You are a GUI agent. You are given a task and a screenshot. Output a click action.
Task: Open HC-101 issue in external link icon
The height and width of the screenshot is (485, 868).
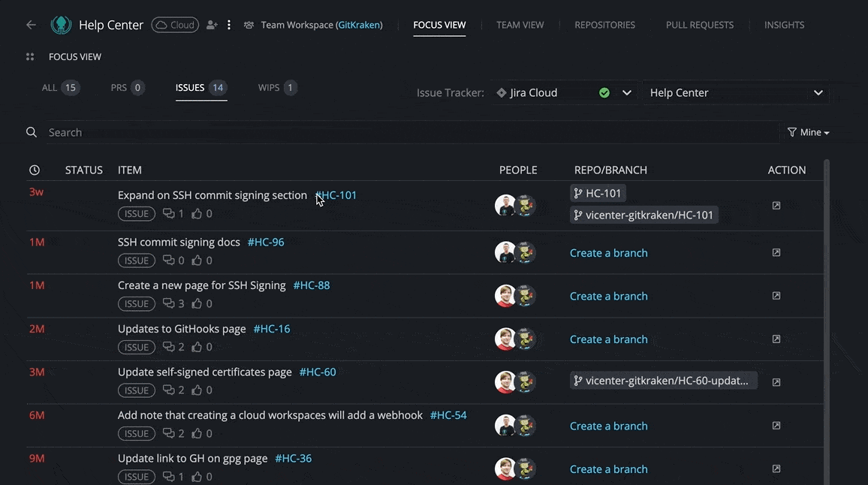click(776, 205)
